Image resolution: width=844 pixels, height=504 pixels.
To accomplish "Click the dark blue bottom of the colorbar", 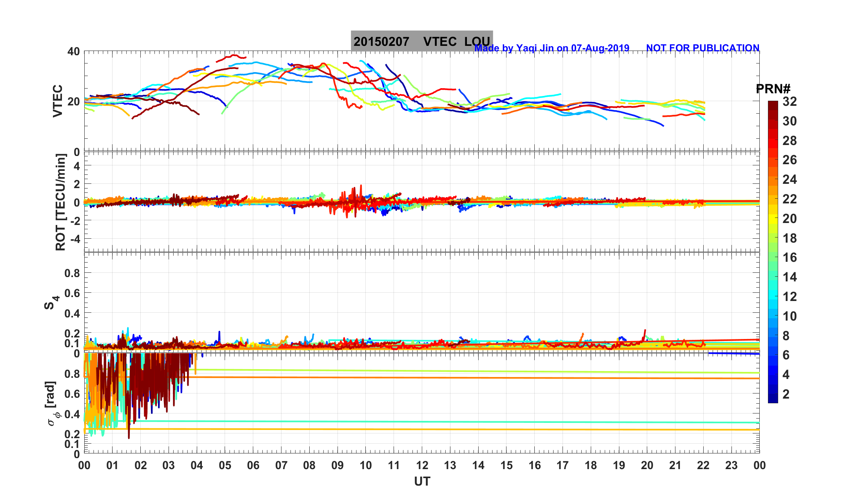I will tap(773, 398).
